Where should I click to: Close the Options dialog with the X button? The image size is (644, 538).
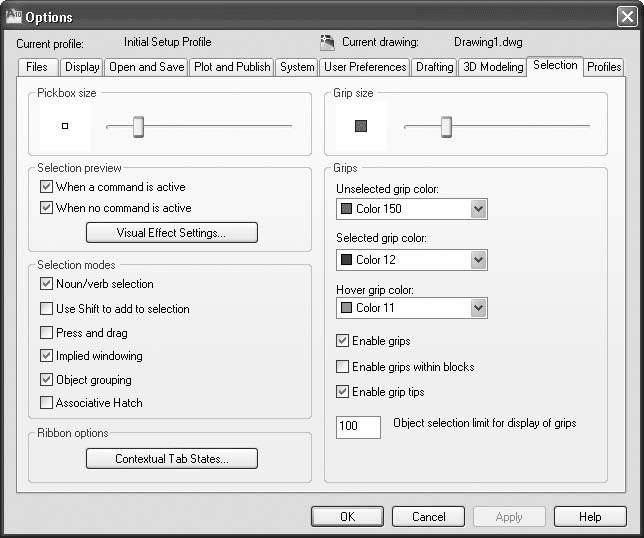point(627,17)
